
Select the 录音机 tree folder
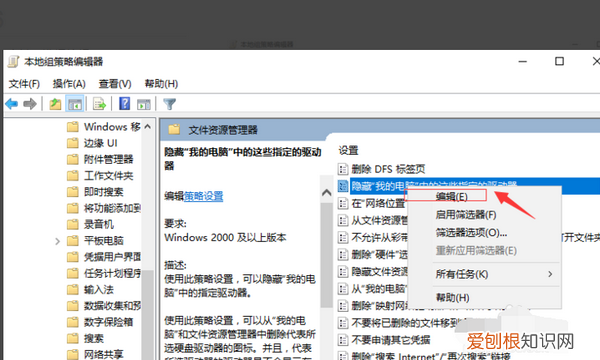(x=99, y=224)
